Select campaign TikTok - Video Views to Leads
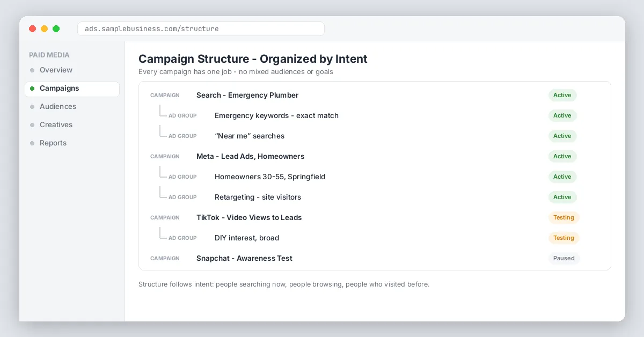Screen dimensions: 644x337 coord(249,217)
